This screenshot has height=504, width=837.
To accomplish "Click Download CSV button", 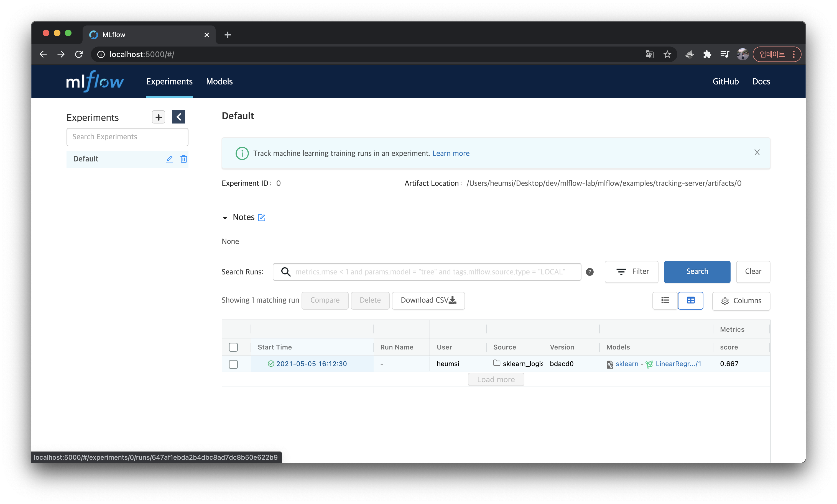I will 428,300.
